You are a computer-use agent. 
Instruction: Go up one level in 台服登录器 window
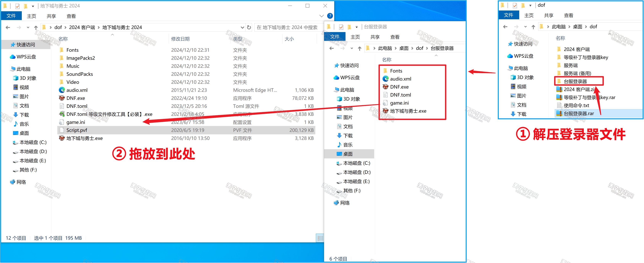click(x=359, y=48)
